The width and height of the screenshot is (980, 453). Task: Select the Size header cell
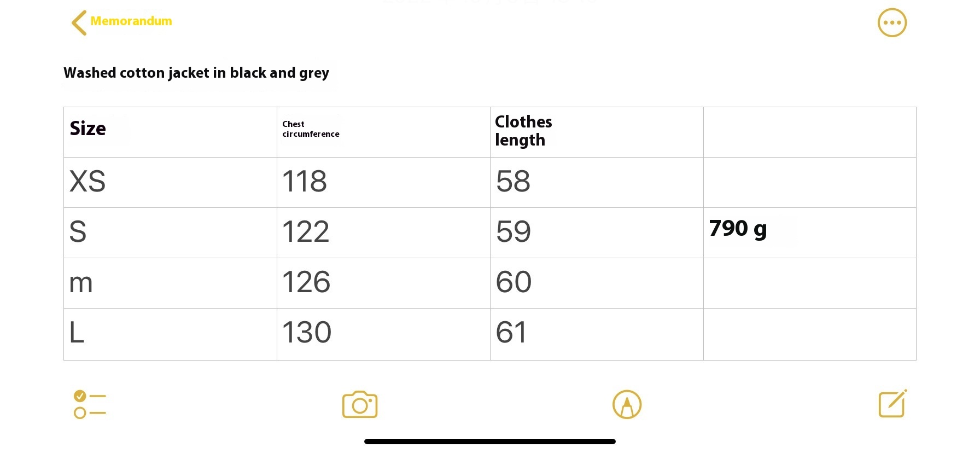170,132
